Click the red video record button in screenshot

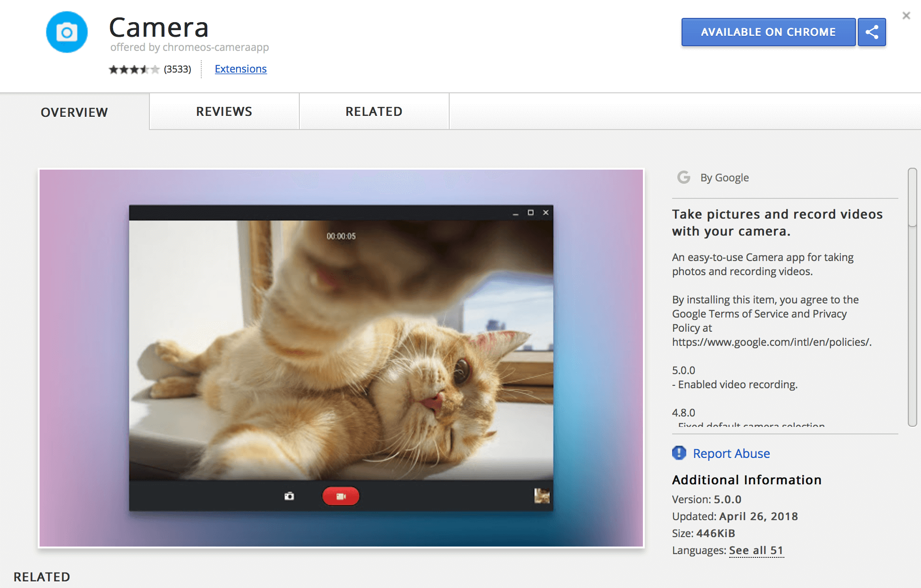pyautogui.click(x=341, y=496)
